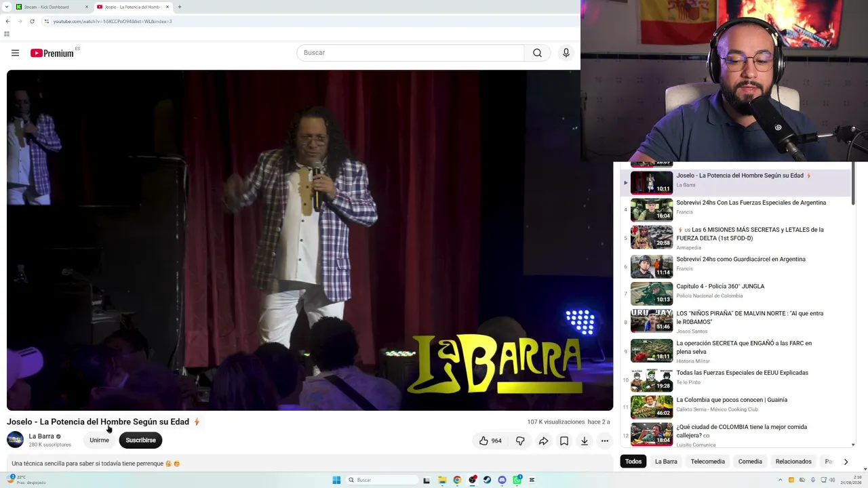Close the Joselo YouTube tab

167,7
